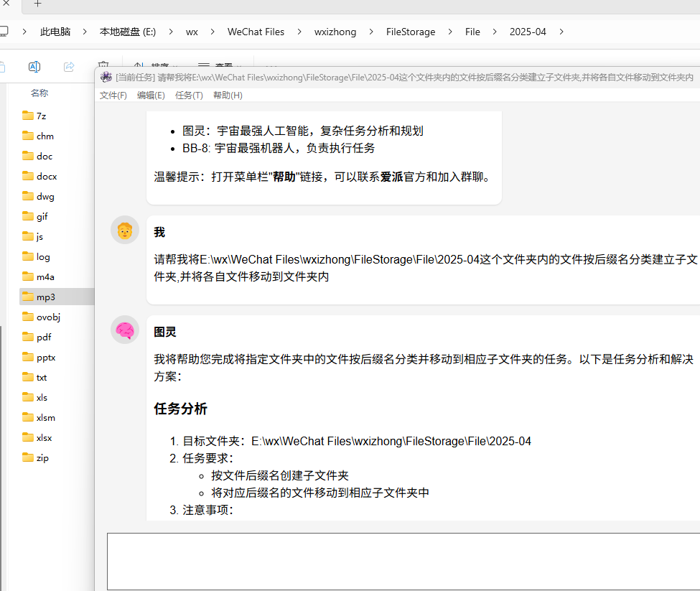Open the 编辑(E) menu
The height and width of the screenshot is (591, 700).
coord(151,95)
